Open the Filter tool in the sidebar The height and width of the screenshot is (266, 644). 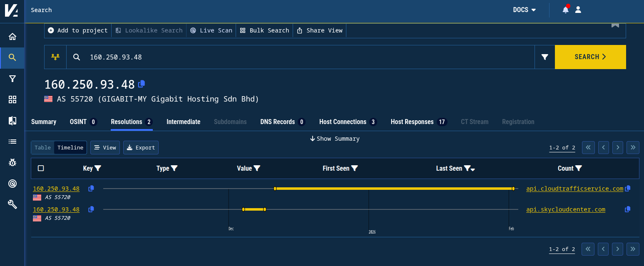click(x=12, y=78)
